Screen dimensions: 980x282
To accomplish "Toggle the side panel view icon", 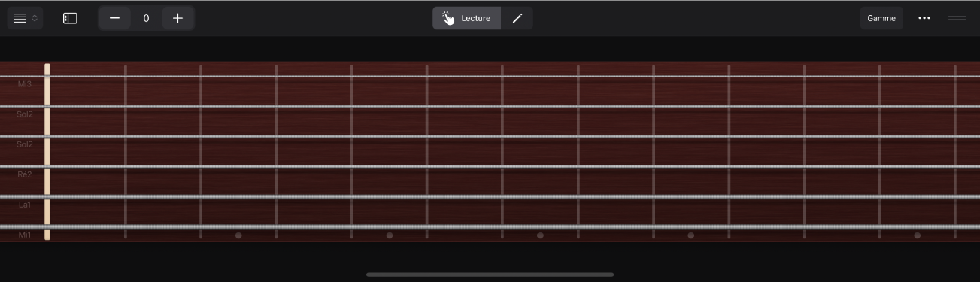I will 70,18.
